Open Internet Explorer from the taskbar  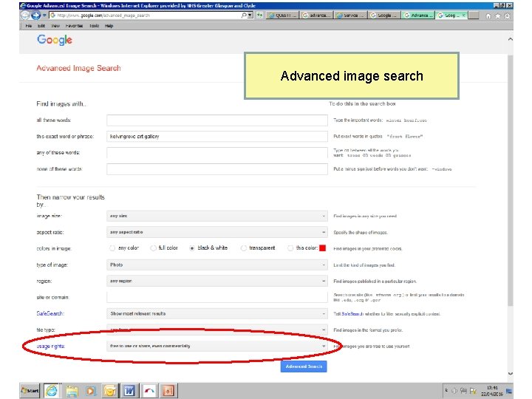(x=52, y=391)
